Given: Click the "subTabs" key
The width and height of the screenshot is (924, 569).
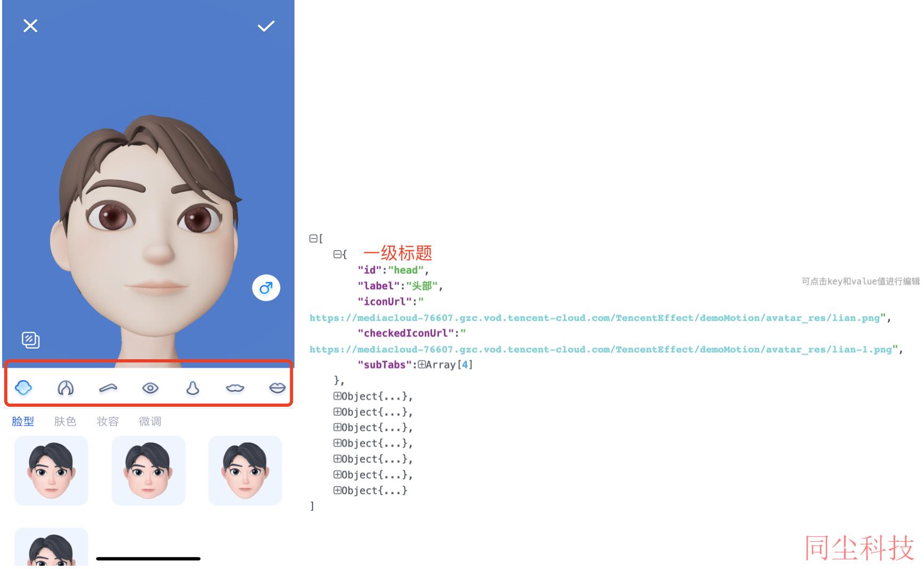Looking at the screenshot, I should click(385, 365).
